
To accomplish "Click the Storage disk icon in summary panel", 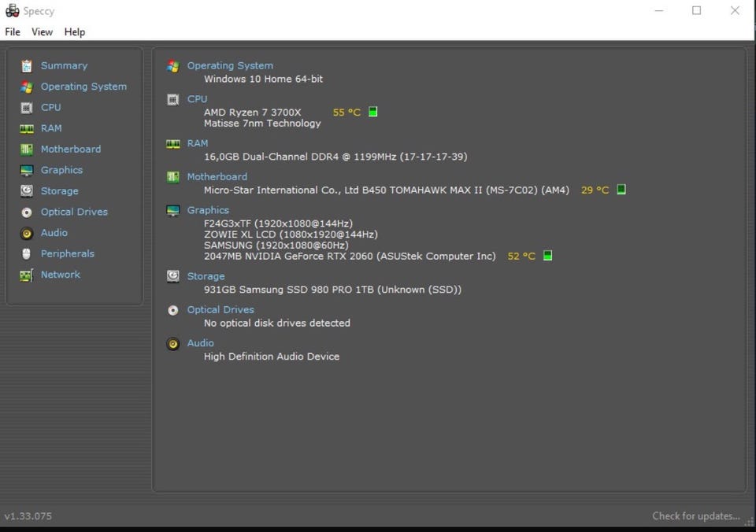I will pos(173,276).
